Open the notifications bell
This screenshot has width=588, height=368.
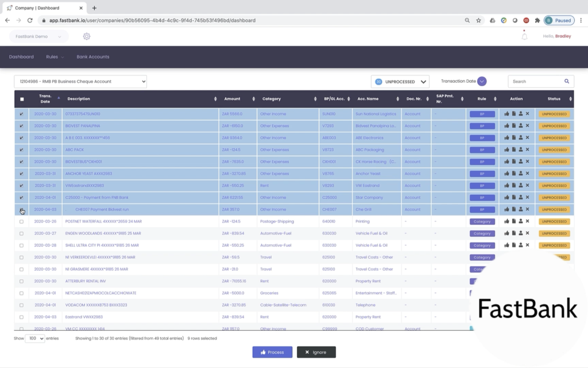[524, 36]
